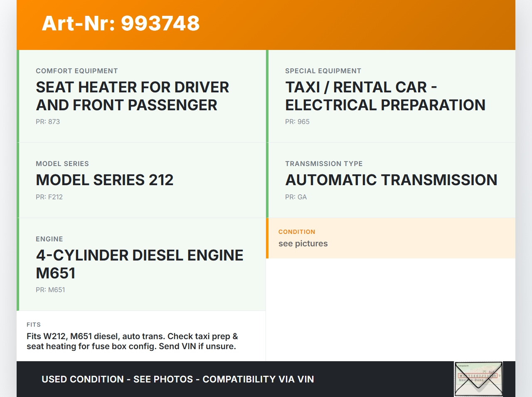Click the PR: 873 code

(48, 122)
